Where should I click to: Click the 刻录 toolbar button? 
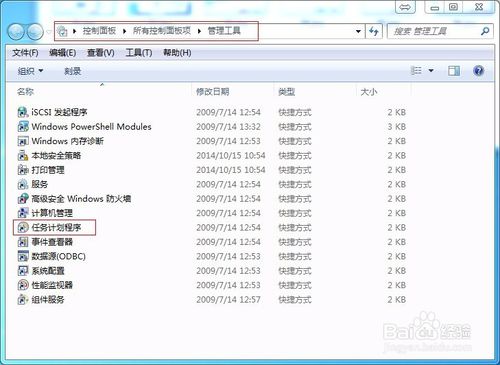pos(73,71)
